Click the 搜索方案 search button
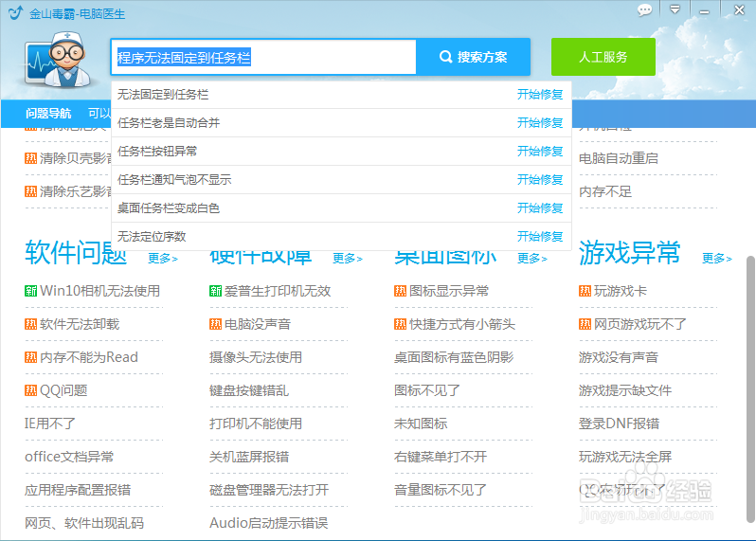 (473, 57)
